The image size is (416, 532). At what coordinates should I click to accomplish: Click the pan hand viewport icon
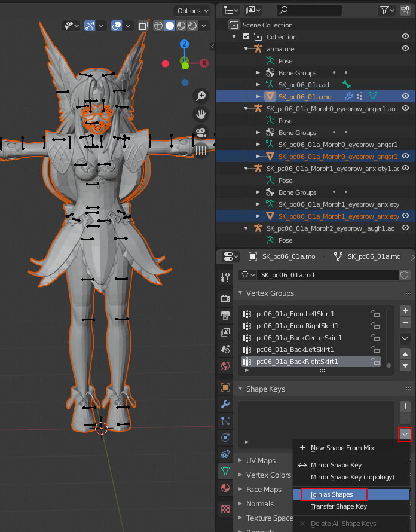(201, 114)
